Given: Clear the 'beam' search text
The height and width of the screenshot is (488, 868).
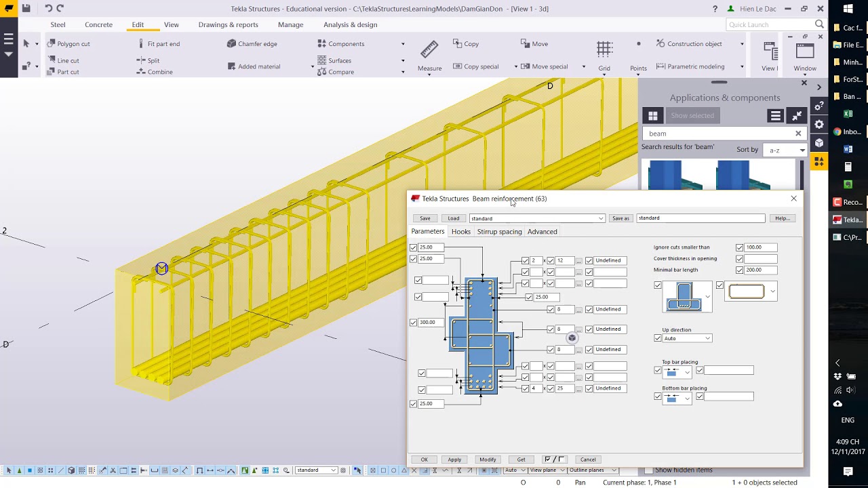Looking at the screenshot, I should coord(798,134).
